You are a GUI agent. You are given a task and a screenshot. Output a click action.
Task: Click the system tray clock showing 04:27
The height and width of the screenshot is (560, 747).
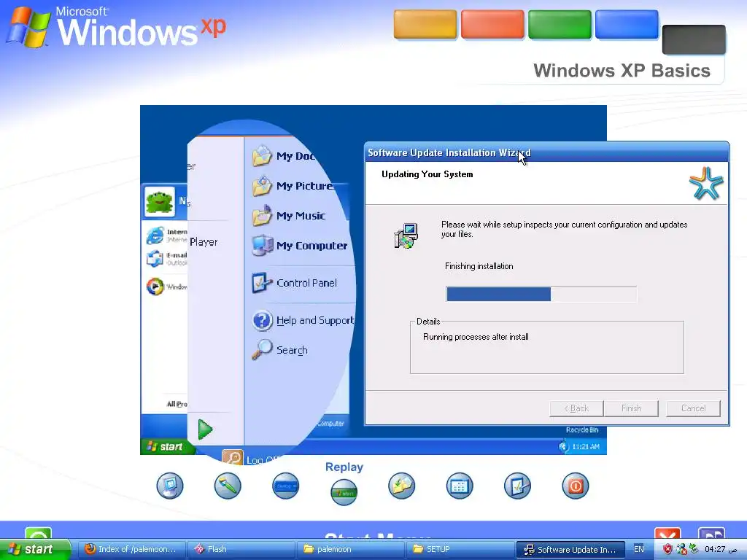[x=720, y=550]
